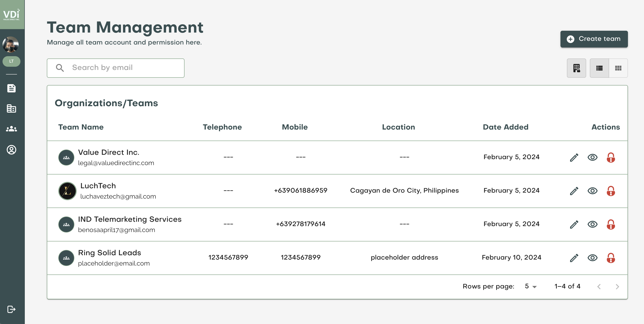Go to previous page with left chevron
This screenshot has height=324, width=644.
599,286
